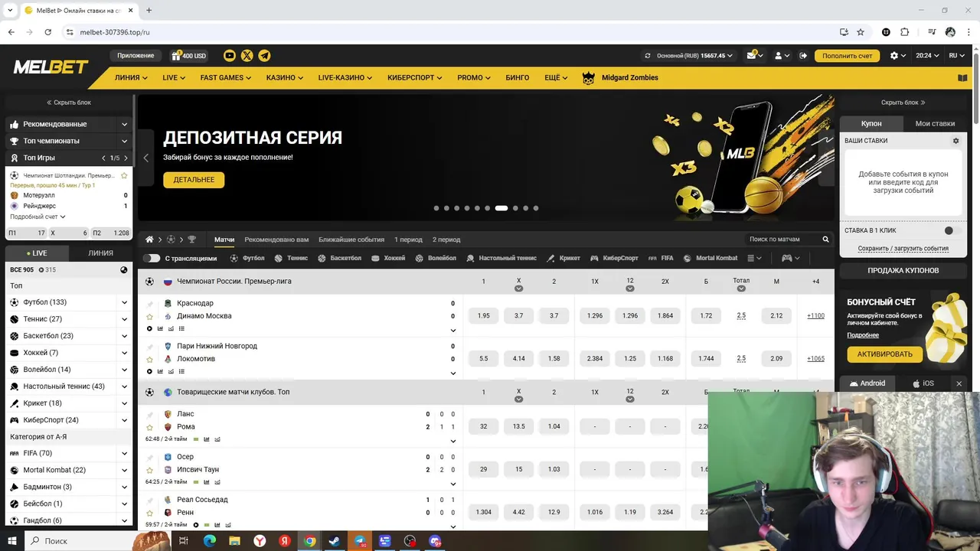Open coupon settings gear icon
The width and height of the screenshot is (980, 551).
[955, 141]
